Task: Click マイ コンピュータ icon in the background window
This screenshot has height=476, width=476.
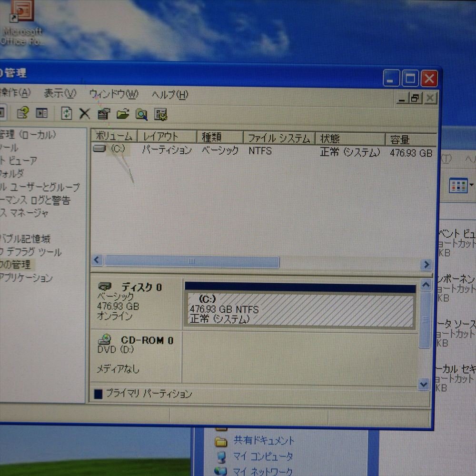Action: 222,457
